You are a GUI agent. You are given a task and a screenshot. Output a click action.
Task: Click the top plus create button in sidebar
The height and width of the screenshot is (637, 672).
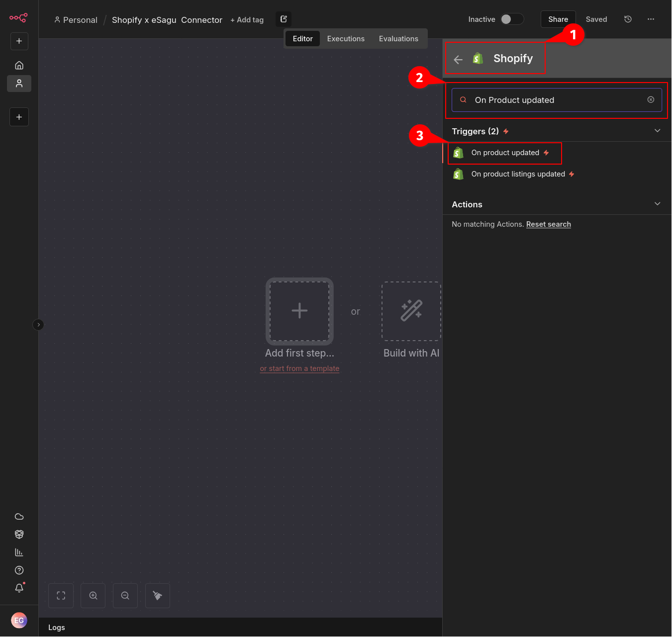tap(19, 41)
